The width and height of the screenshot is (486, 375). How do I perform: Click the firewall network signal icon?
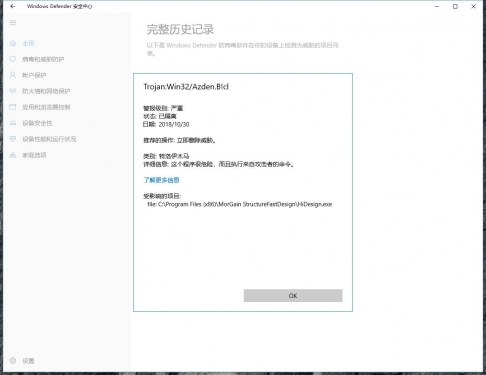[x=13, y=91]
